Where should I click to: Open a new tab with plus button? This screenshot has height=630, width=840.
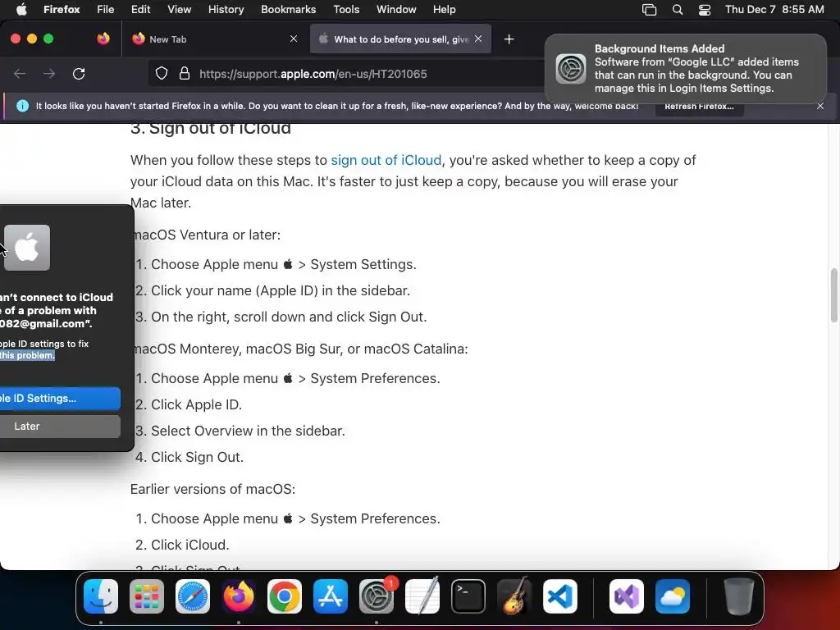(509, 39)
